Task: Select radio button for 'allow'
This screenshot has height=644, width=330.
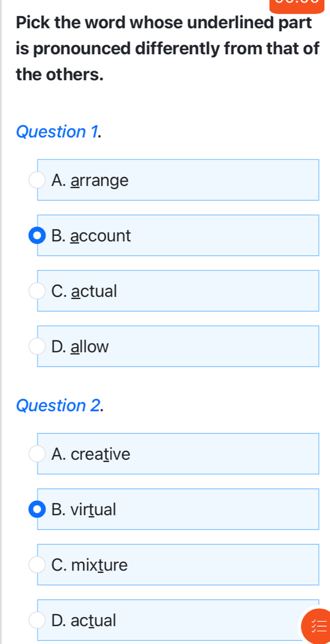Action: (x=37, y=347)
